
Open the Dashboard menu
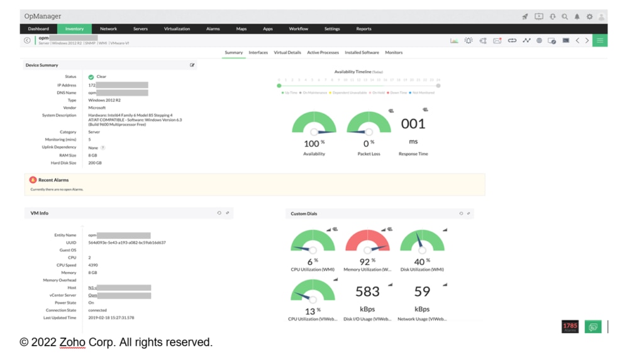[x=38, y=29]
